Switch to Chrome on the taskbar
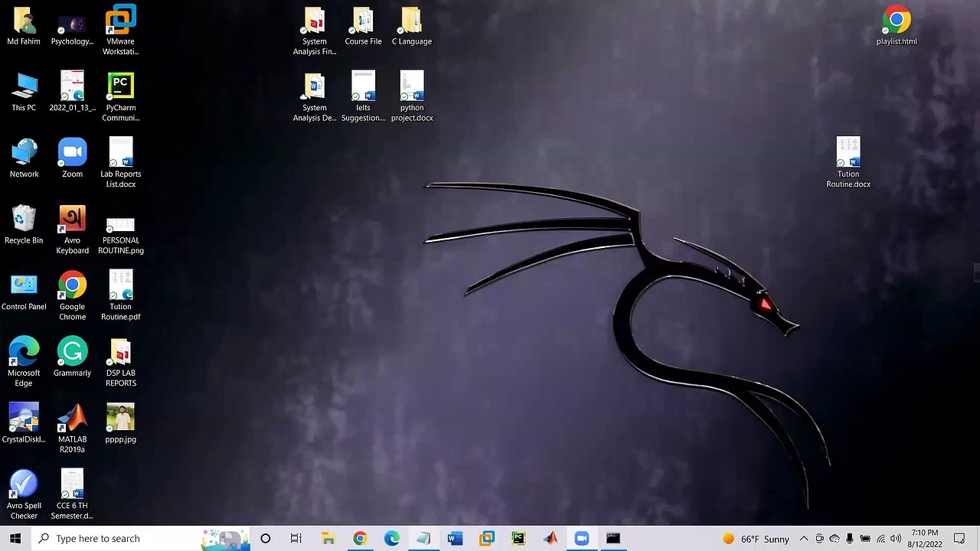Viewport: 980px width, 551px height. click(360, 539)
